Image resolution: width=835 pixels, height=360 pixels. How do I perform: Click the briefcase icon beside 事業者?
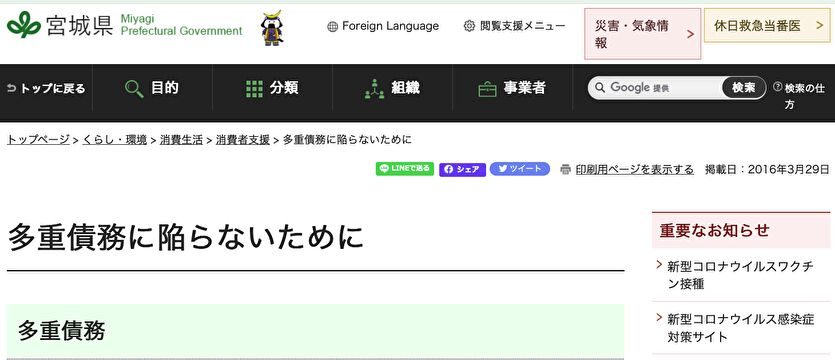tap(487, 90)
